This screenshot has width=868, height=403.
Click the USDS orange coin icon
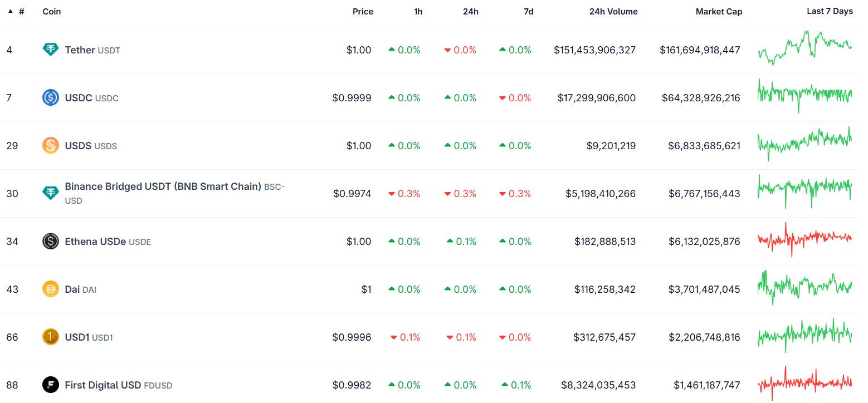click(51, 146)
